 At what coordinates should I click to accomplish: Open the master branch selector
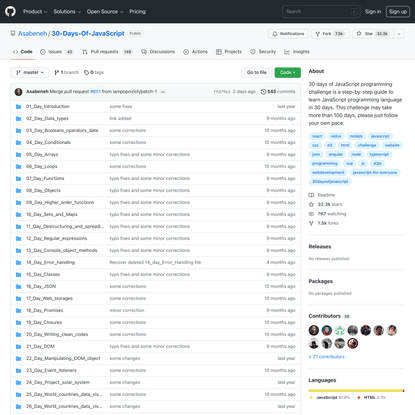click(30, 72)
